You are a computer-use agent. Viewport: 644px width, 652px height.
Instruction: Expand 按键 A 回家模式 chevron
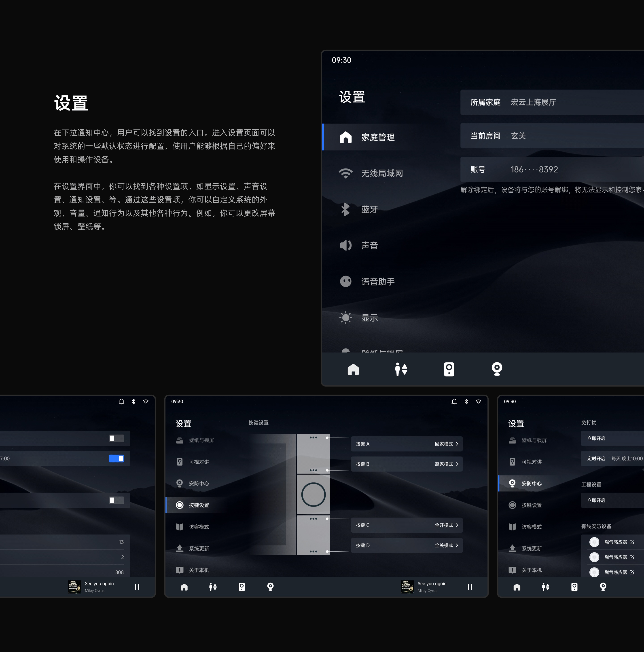click(457, 444)
